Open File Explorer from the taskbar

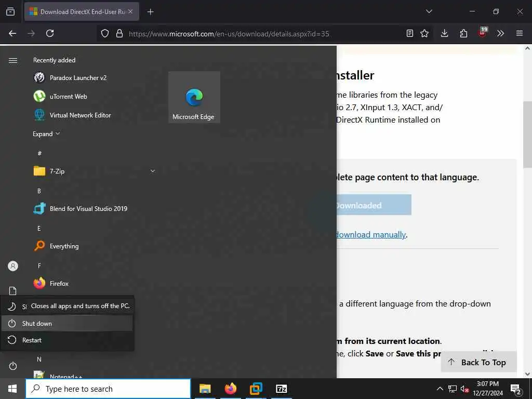click(x=205, y=389)
